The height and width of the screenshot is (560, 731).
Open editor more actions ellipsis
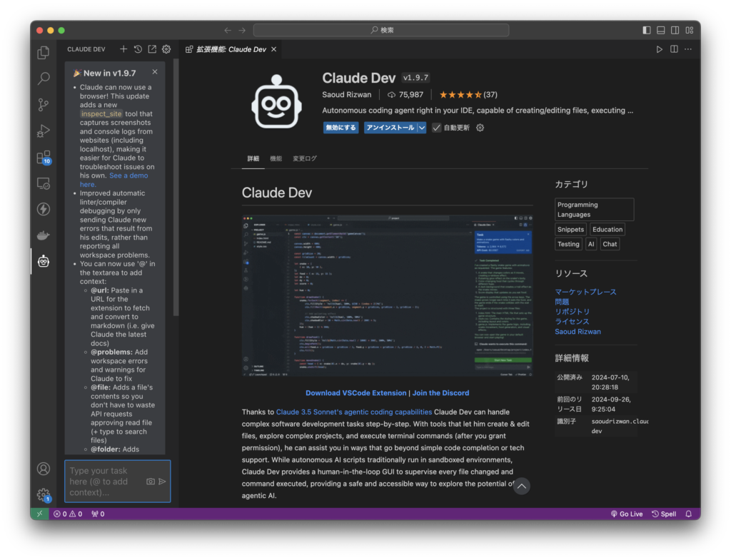(x=688, y=49)
